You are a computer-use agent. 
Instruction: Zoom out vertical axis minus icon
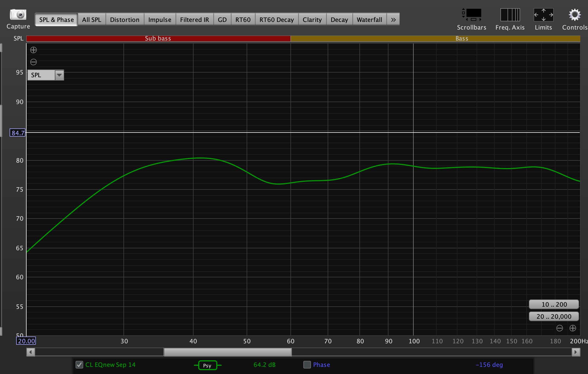[33, 62]
